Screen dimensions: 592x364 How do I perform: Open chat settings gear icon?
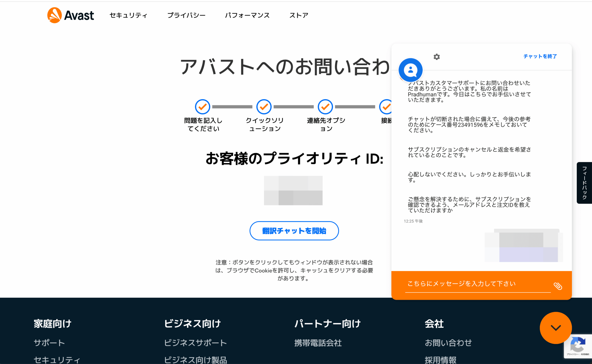437,57
